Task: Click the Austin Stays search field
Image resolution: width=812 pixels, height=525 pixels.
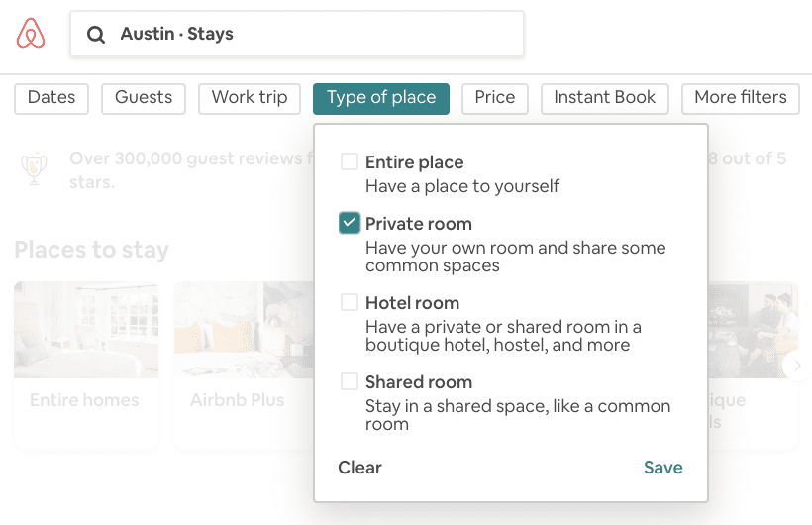Action: point(297,34)
